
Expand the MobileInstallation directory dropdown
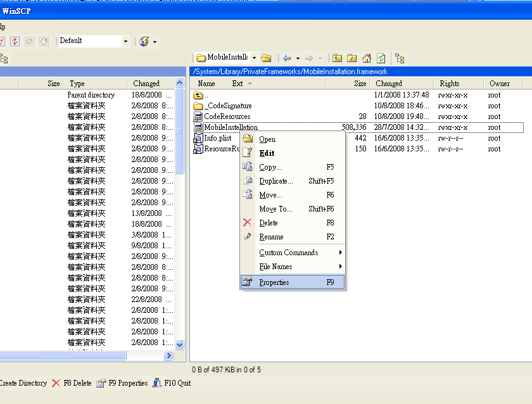(x=254, y=58)
